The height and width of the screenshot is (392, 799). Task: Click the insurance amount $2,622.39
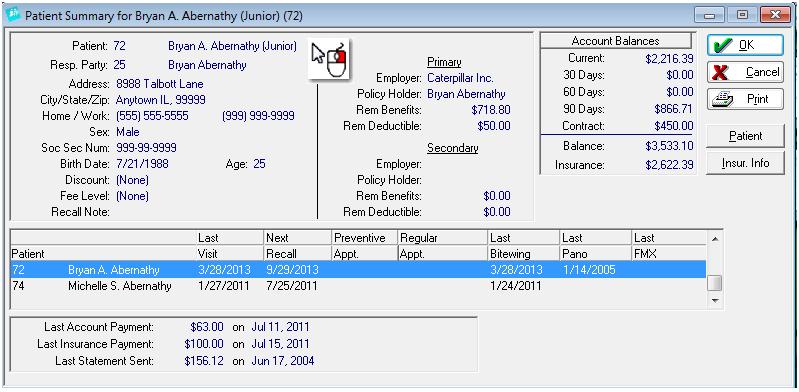[x=669, y=165]
